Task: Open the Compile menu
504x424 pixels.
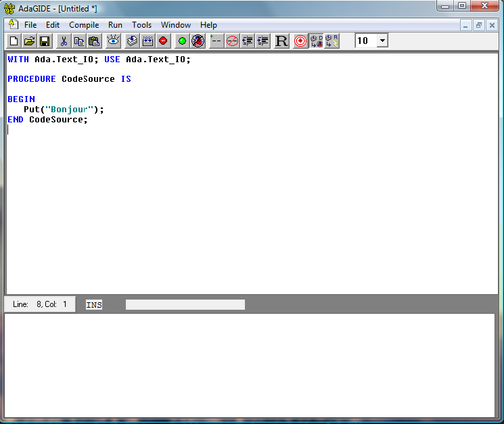Action: pyautogui.click(x=84, y=25)
